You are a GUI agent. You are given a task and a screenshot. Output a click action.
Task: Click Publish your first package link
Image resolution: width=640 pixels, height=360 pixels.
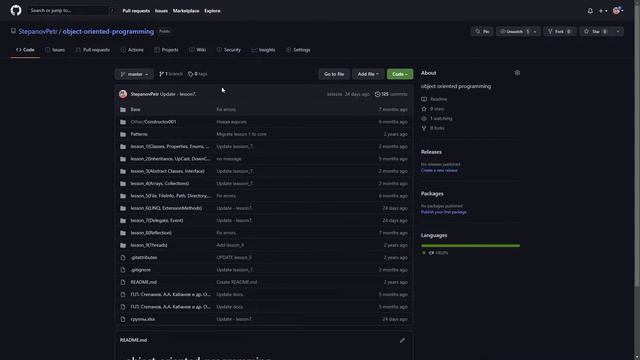[x=444, y=212]
